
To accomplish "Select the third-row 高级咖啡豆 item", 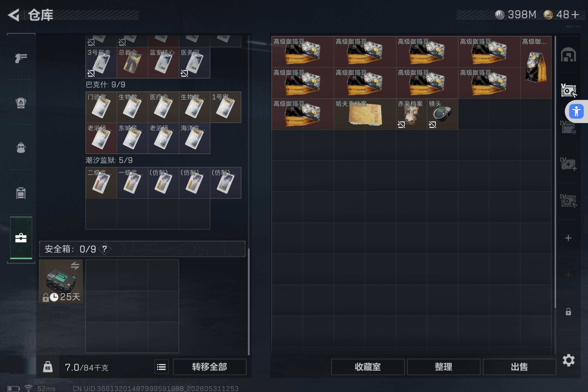I will click(303, 114).
